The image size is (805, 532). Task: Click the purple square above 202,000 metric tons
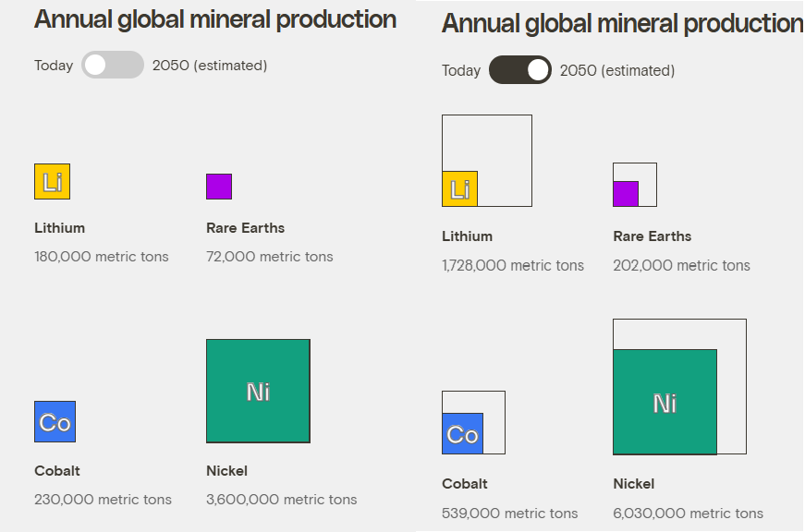626,194
